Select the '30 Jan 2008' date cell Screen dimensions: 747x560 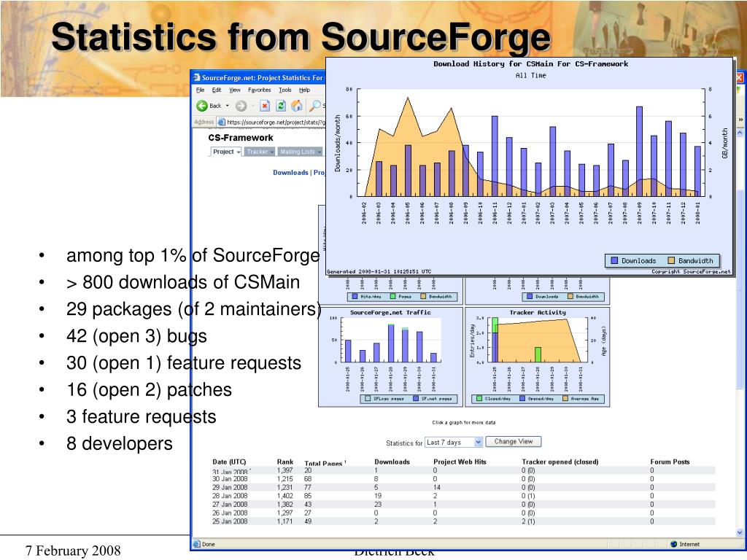[x=230, y=479]
